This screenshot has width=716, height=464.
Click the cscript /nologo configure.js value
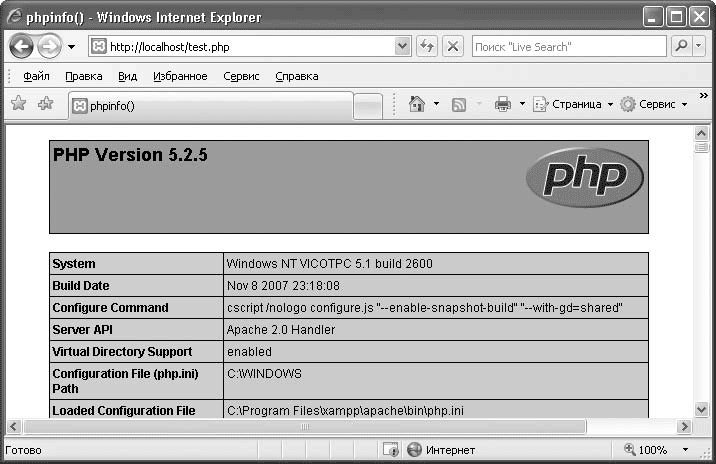coord(425,307)
